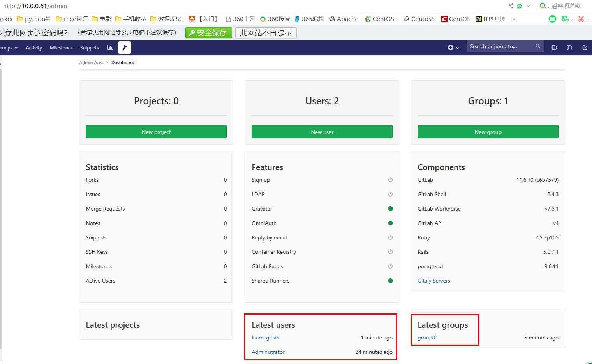Go to Milestones in the top navbar
The width and height of the screenshot is (592, 364).
(61, 47)
